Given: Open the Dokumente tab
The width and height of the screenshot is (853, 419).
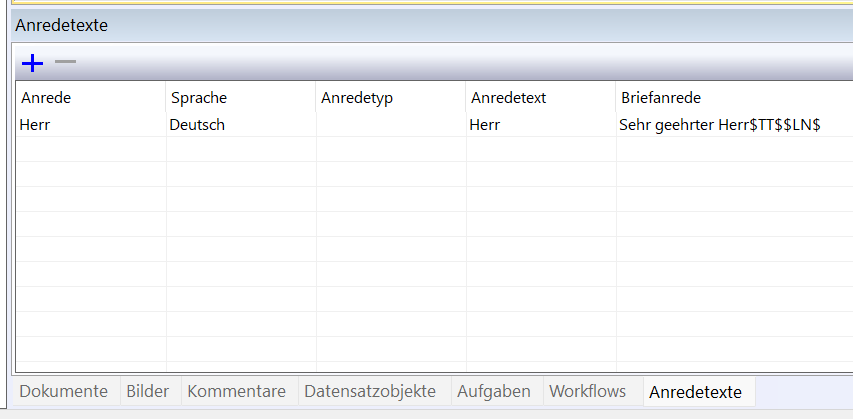Looking at the screenshot, I should (x=64, y=391).
